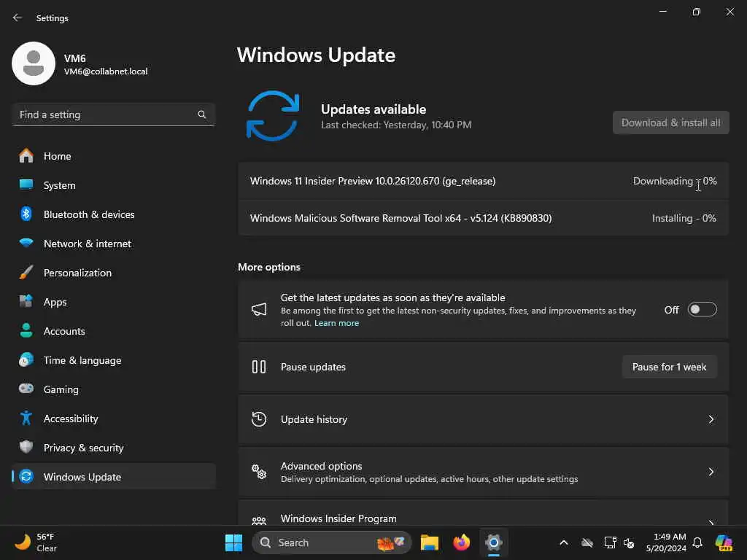Launch Firefox from the taskbar

coord(461,542)
